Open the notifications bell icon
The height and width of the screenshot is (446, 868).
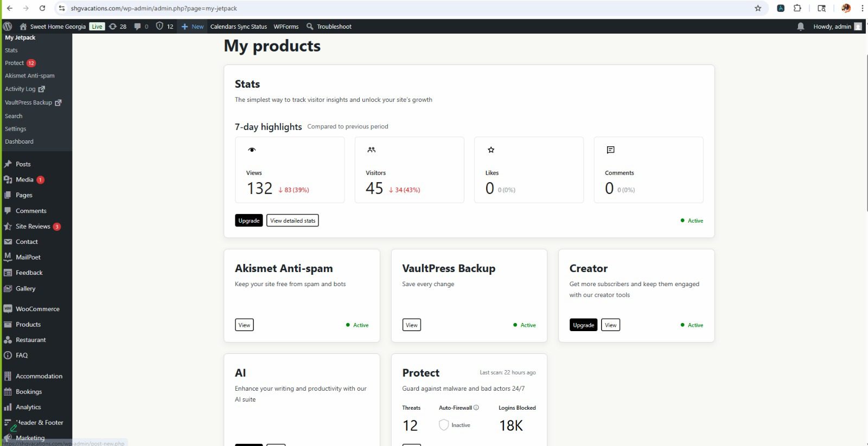(800, 27)
